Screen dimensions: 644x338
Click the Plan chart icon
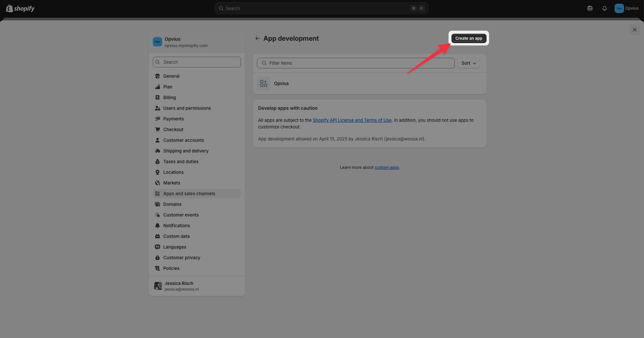(x=157, y=87)
